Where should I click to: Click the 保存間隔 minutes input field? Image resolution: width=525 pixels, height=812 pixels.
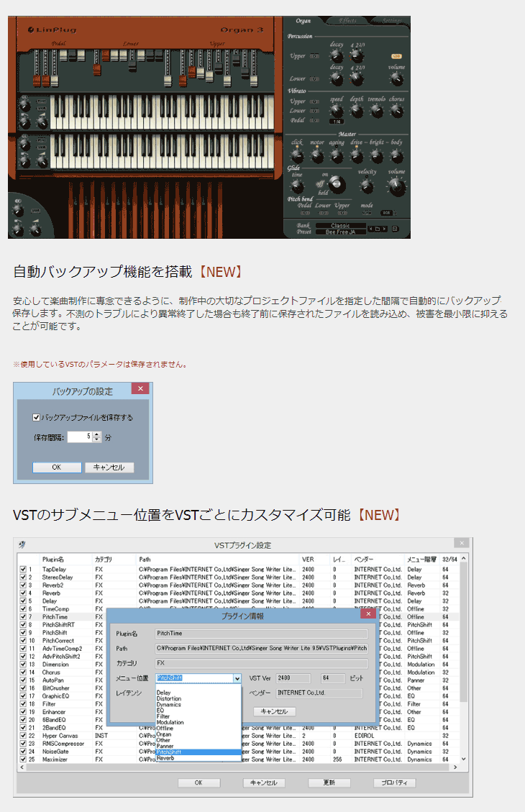click(80, 437)
